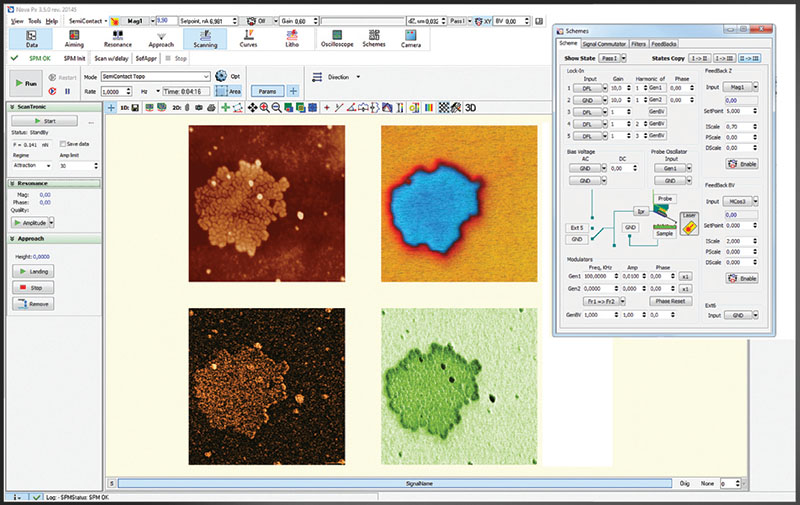
Task: Click the Litho toolbar icon
Action: point(291,38)
